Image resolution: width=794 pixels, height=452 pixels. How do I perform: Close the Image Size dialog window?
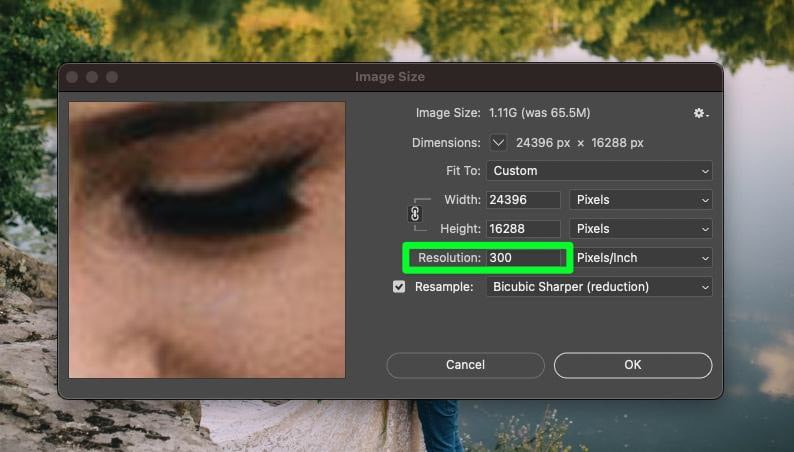(73, 77)
